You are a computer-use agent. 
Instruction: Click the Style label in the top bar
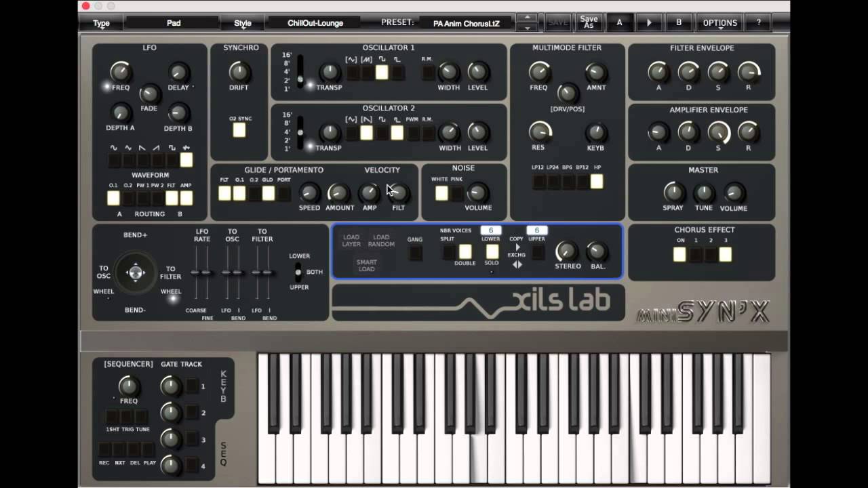click(243, 23)
